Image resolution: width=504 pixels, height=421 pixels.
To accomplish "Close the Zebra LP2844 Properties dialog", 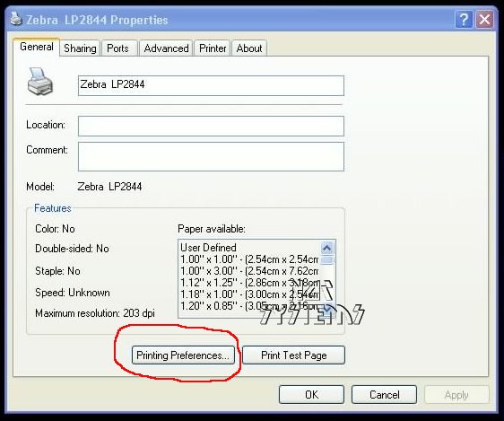I will pyautogui.click(x=484, y=20).
